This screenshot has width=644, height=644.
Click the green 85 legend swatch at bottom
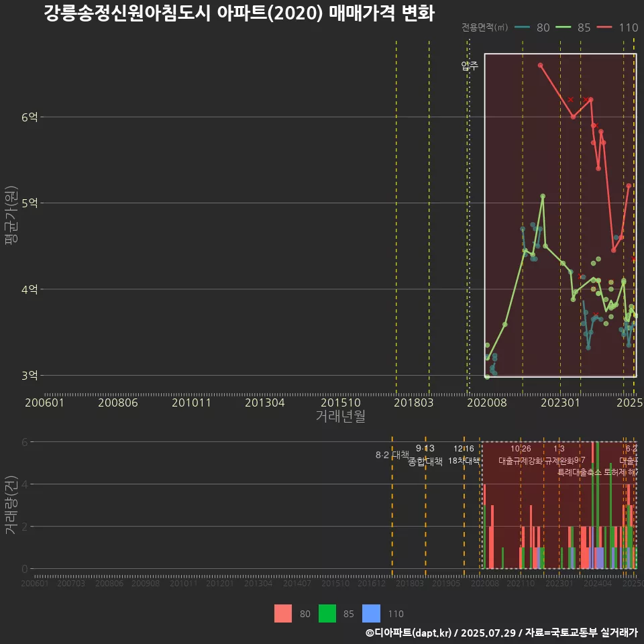point(327,614)
